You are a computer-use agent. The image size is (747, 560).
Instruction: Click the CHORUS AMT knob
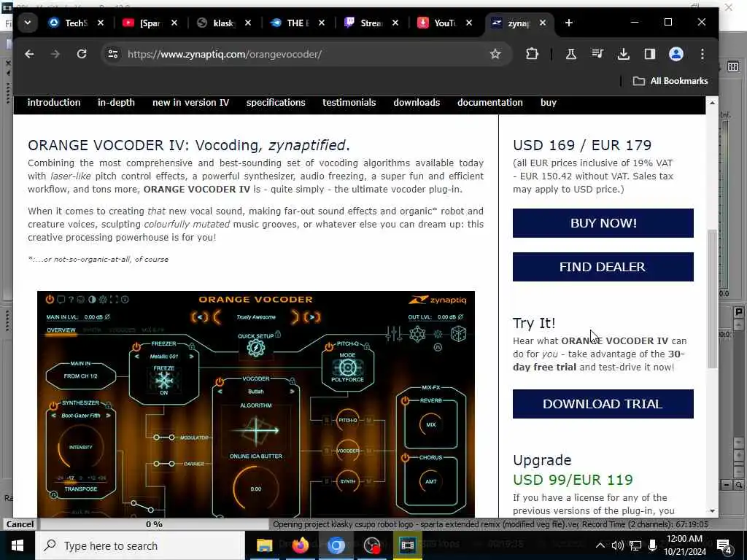click(430, 481)
